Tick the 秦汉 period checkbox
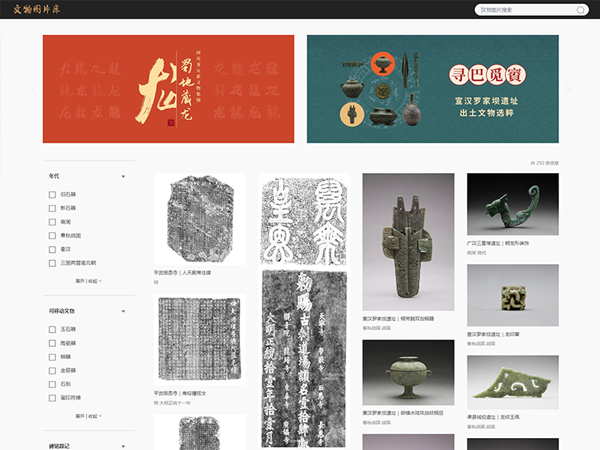Viewport: 600px width, 450px height. coord(52,248)
